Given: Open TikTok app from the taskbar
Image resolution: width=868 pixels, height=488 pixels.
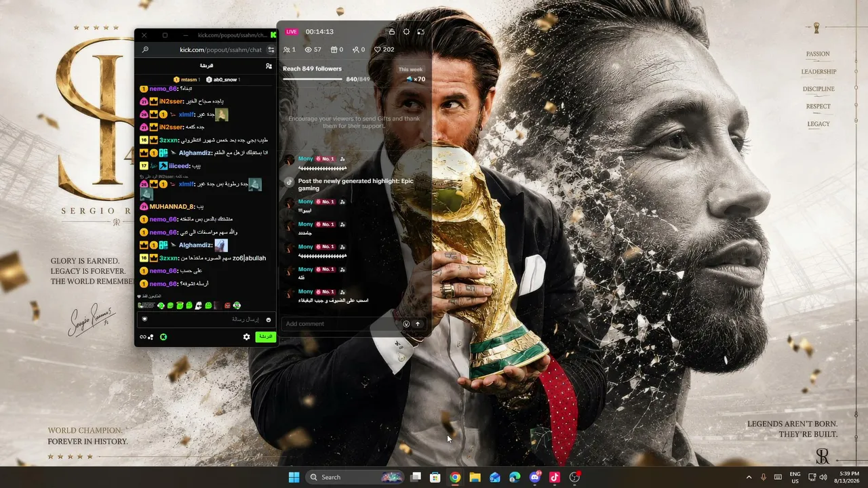Looking at the screenshot, I should 555,477.
